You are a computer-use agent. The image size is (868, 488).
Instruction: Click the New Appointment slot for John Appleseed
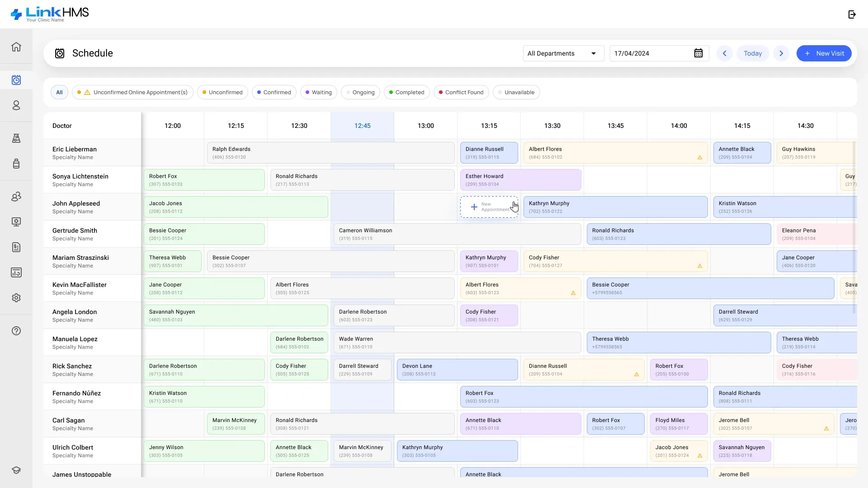[x=489, y=207]
